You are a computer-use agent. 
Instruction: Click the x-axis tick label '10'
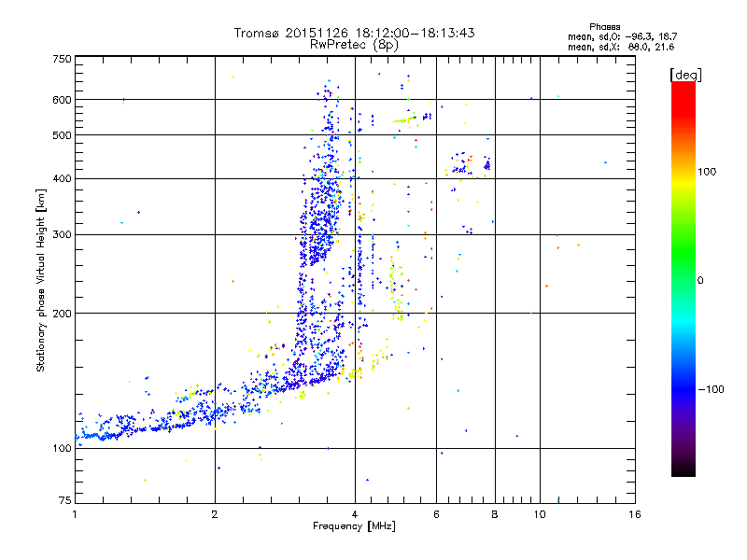click(540, 514)
